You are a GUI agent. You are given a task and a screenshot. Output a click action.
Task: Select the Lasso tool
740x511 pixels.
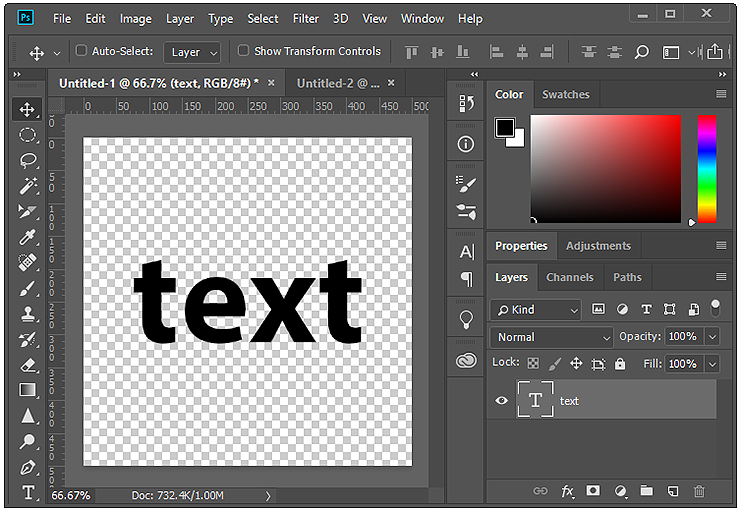(27, 161)
